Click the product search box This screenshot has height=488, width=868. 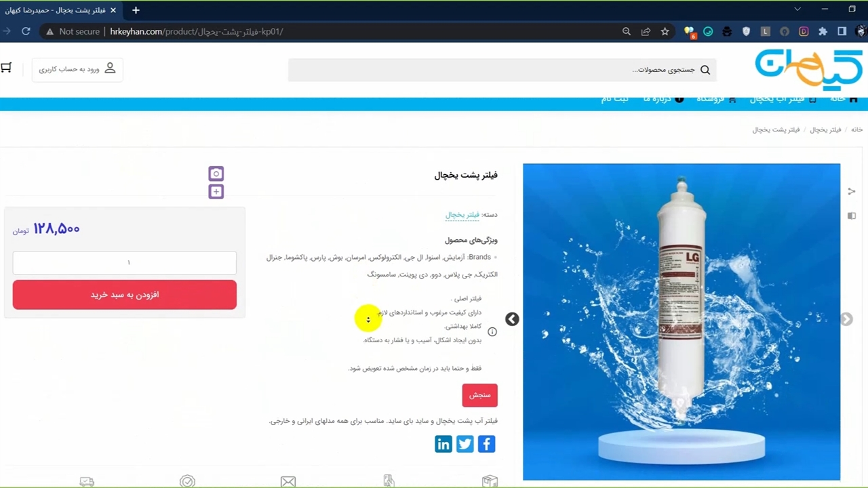(x=502, y=70)
